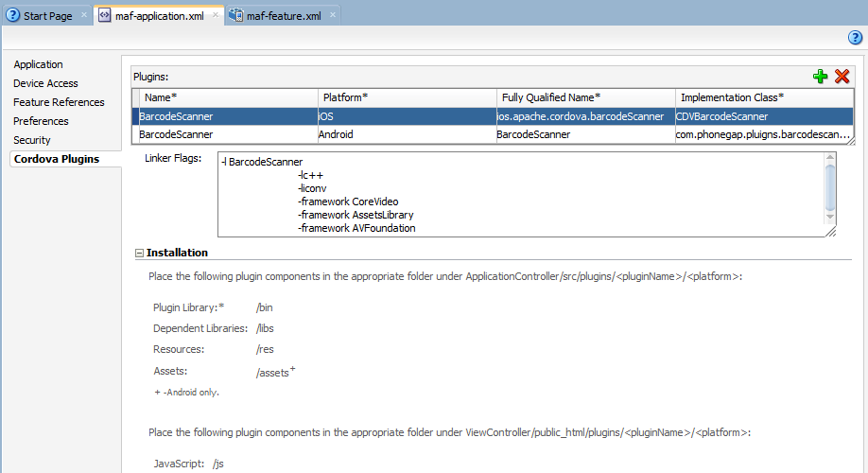
Task: Click the '-framework AssetsLibrary' line
Action: coord(356,215)
